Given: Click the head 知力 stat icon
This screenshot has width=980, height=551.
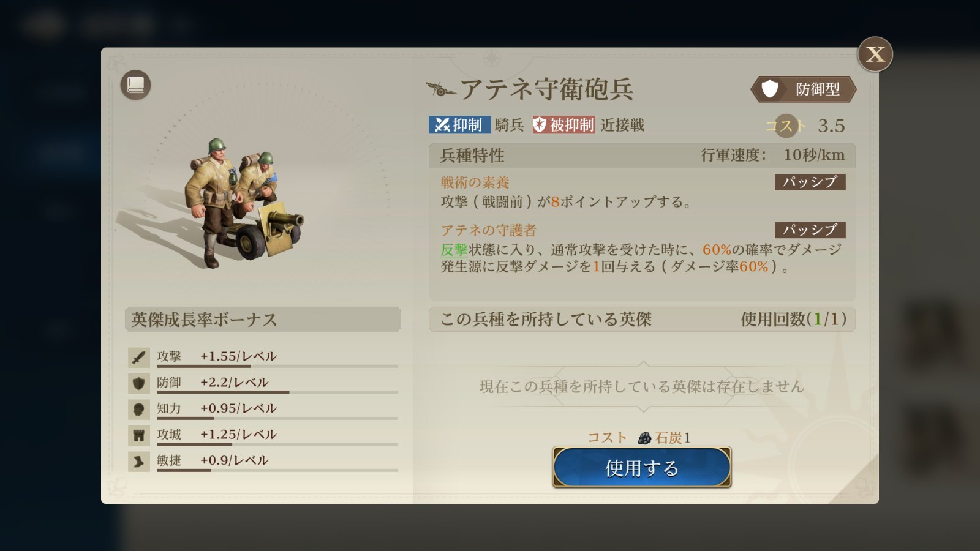Looking at the screenshot, I should pyautogui.click(x=139, y=409).
